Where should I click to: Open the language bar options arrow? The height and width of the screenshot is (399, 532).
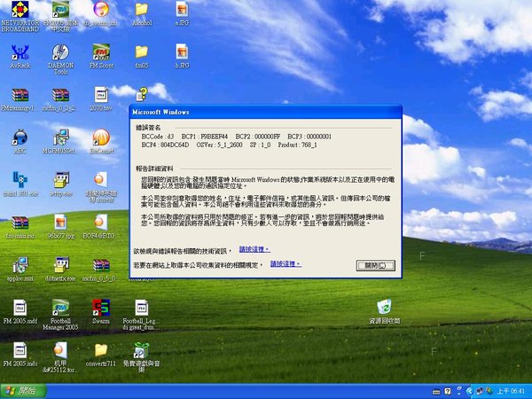(458, 392)
